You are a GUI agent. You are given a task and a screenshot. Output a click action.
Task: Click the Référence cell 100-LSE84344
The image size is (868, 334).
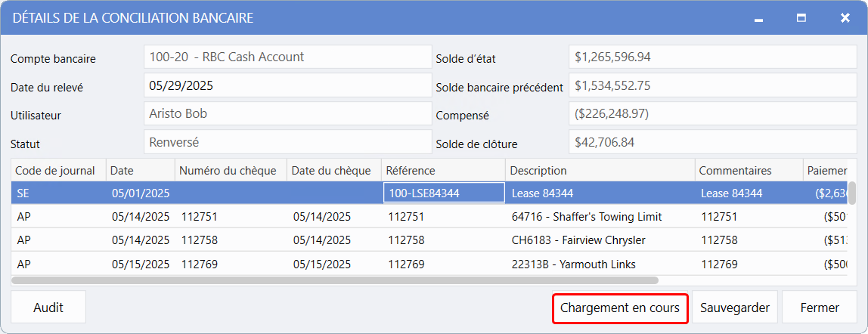444,193
